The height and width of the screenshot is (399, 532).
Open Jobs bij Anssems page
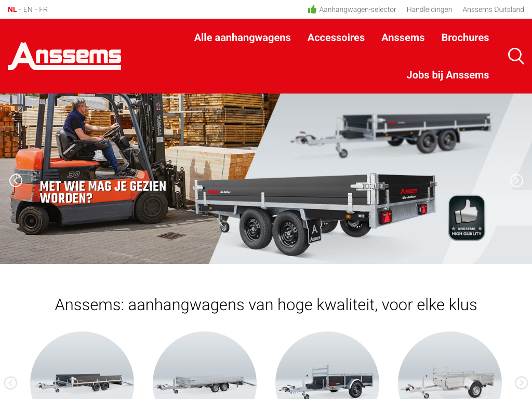(x=447, y=75)
